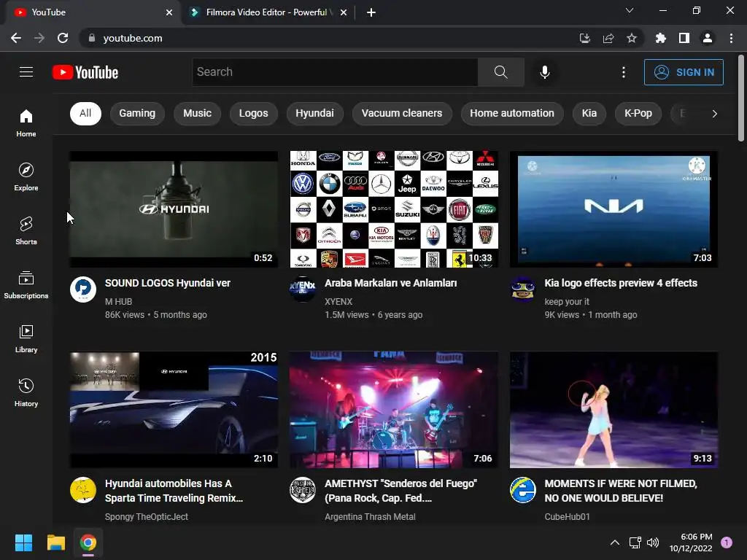Open keep your it channel avatar
The image size is (747, 560).
[522, 289]
